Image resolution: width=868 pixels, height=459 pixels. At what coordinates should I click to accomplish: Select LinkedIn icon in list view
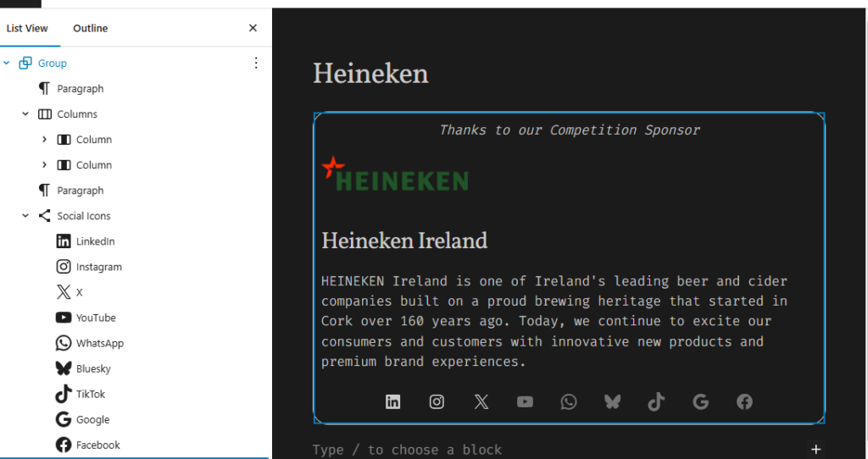tap(64, 241)
